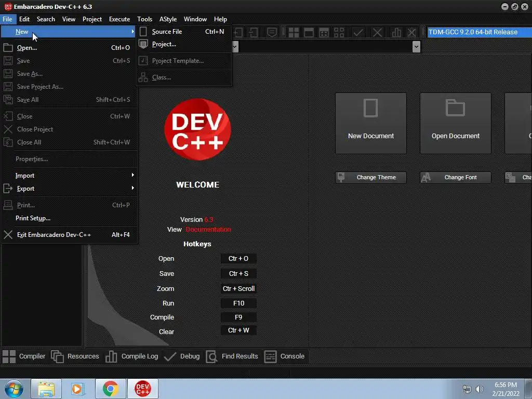Open the TDM-GCC 9.2.0 compiler dropdown
This screenshot has width=532, height=399.
[479, 32]
